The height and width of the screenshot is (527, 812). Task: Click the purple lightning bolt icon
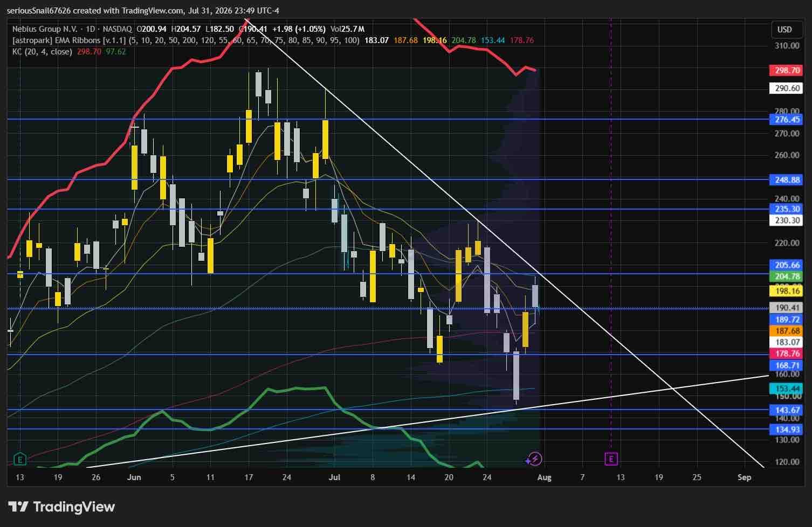click(x=535, y=459)
